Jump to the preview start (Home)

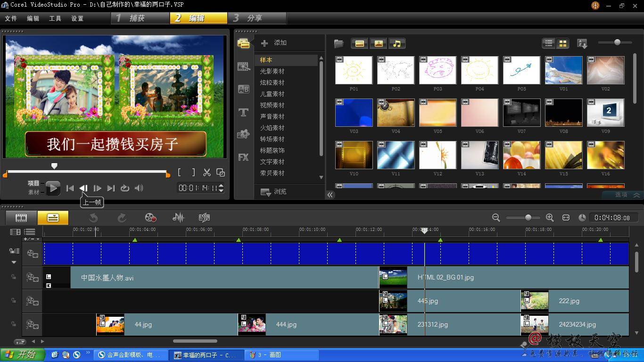(70, 188)
